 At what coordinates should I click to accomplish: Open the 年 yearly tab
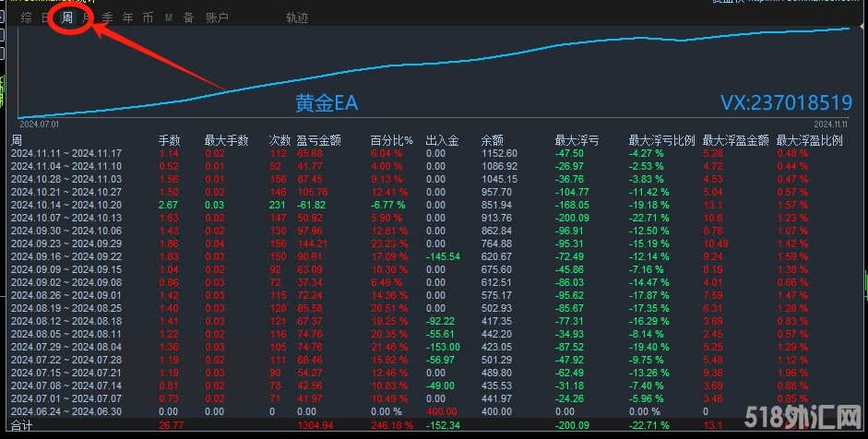click(x=127, y=18)
